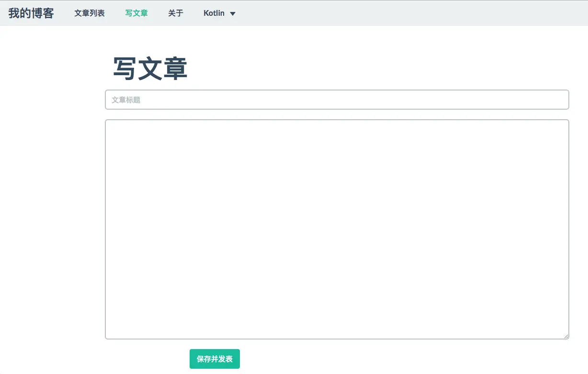Focus the 文章标题 input field
The height and width of the screenshot is (374, 588).
coord(337,100)
